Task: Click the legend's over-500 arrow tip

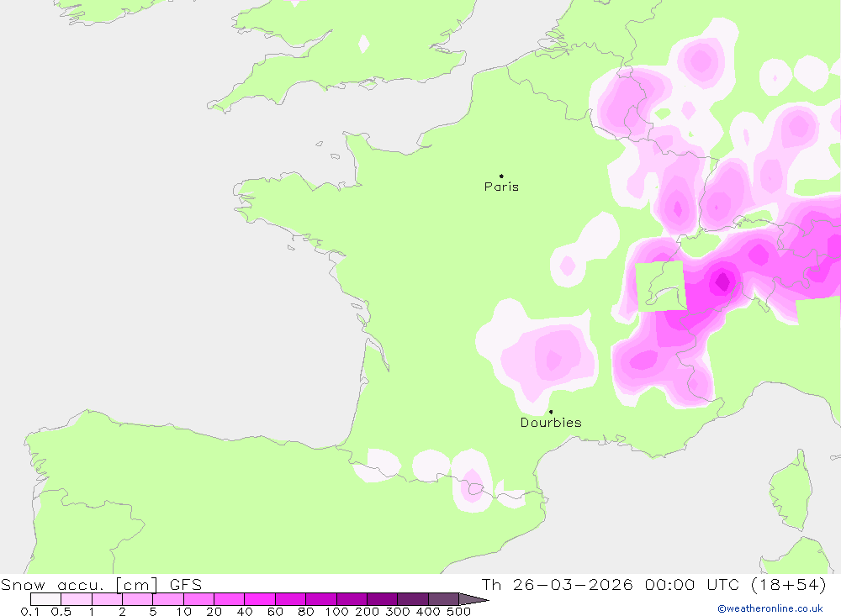Action: [474, 599]
